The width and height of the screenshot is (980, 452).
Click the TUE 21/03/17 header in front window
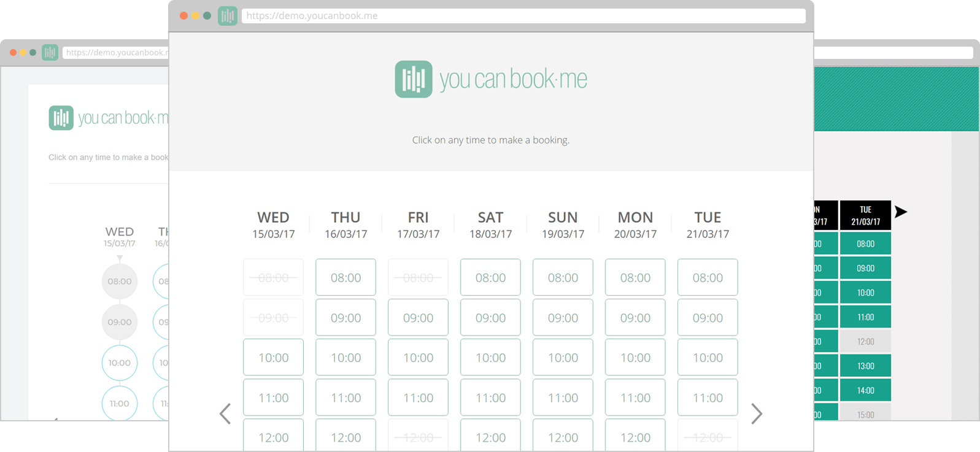point(708,225)
